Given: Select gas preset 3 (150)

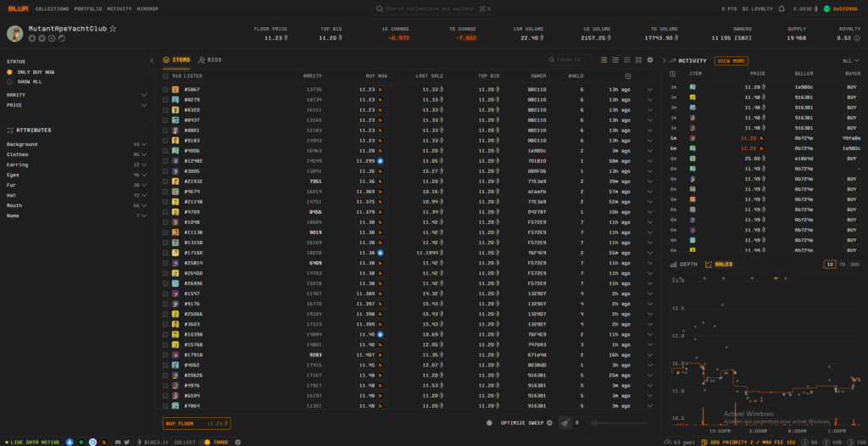Looking at the screenshot, I should [855, 442].
